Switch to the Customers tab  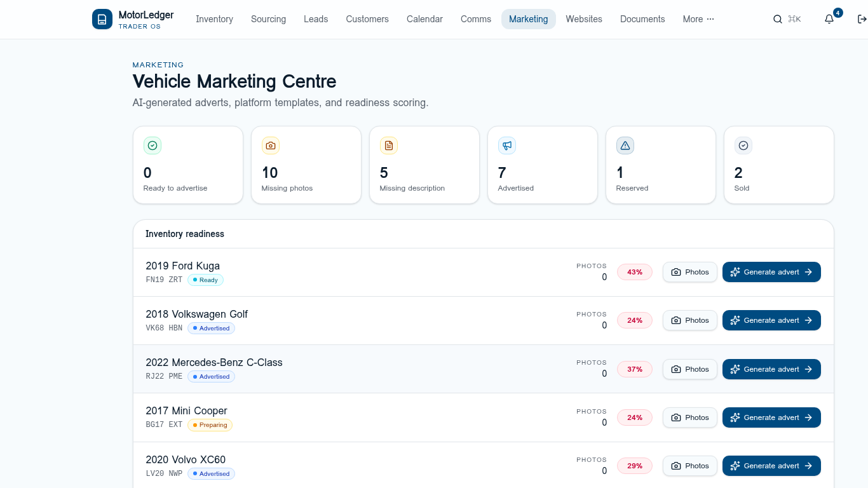(367, 19)
